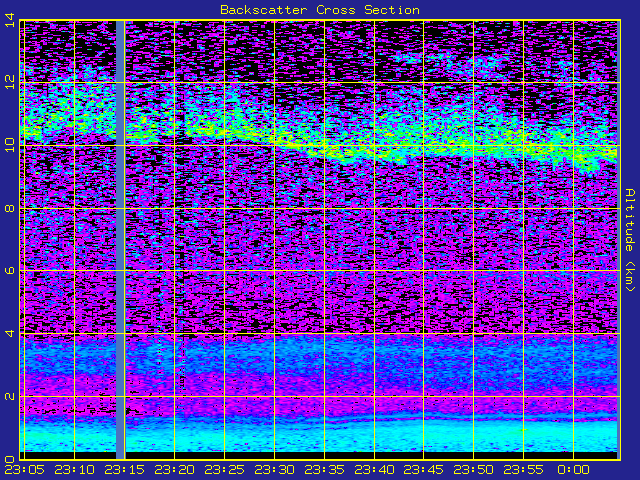The width and height of the screenshot is (640, 480).
Task: Click the altitude label 10
Action: [x=10, y=145]
